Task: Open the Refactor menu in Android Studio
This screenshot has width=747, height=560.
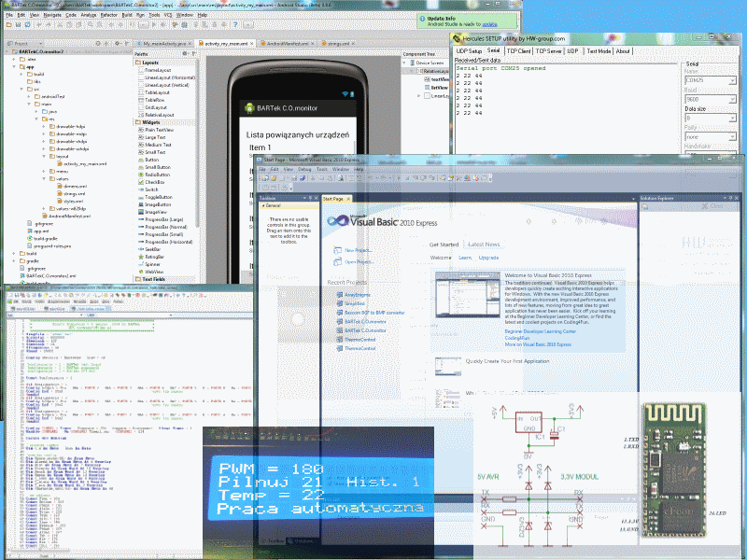Action: click(x=108, y=15)
